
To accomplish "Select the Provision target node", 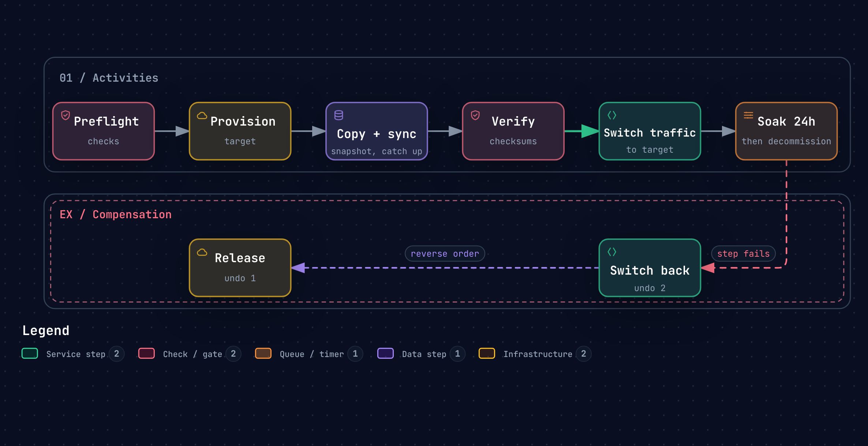I will (x=240, y=131).
